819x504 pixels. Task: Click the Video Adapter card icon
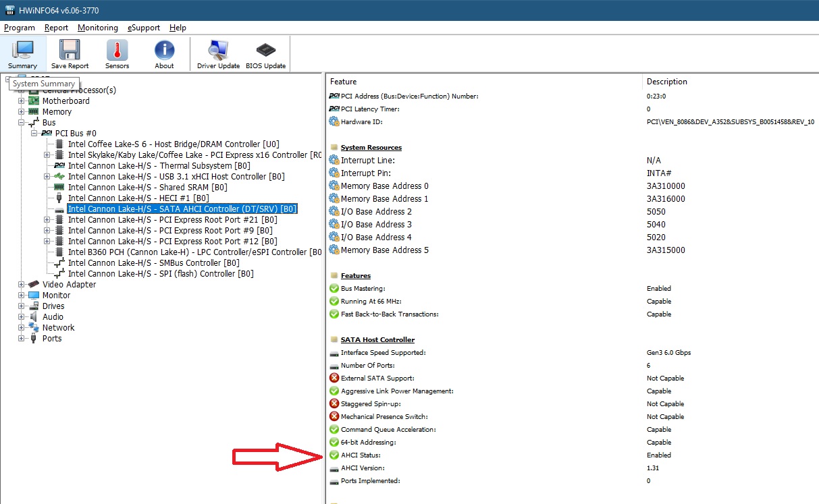click(x=34, y=284)
